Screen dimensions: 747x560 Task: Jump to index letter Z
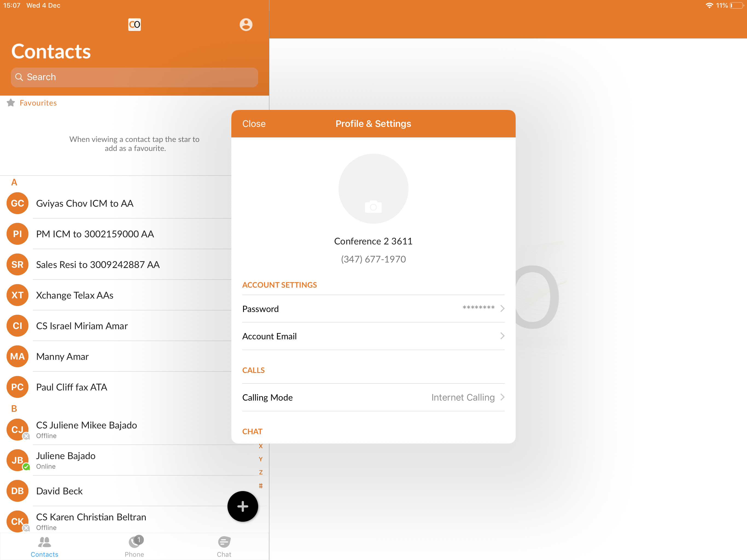point(260,472)
